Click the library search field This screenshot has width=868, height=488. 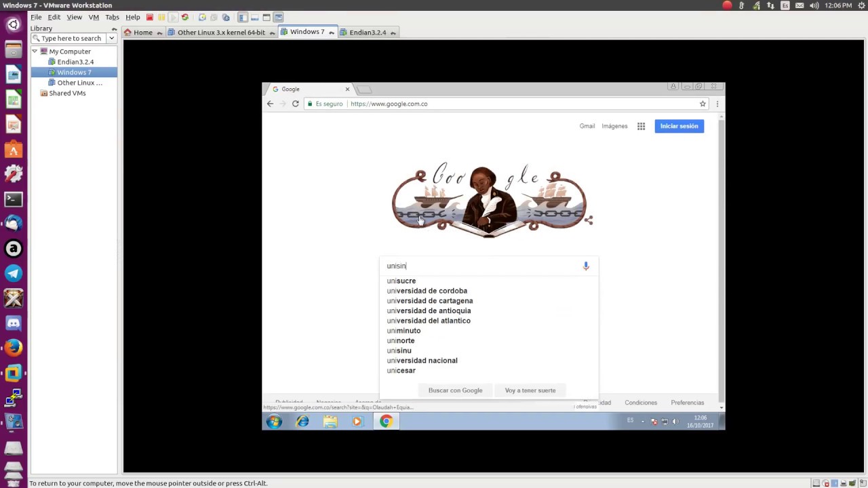[x=69, y=39]
